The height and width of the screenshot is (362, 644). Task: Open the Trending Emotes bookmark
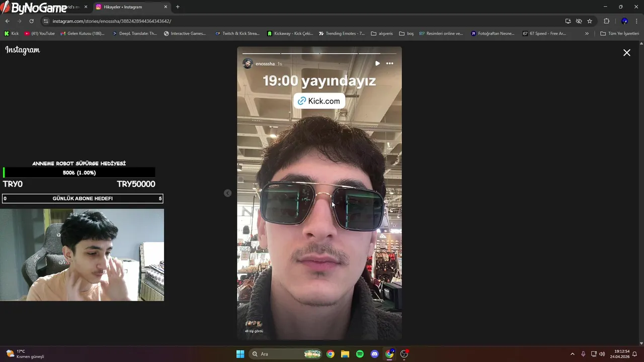coord(342,34)
